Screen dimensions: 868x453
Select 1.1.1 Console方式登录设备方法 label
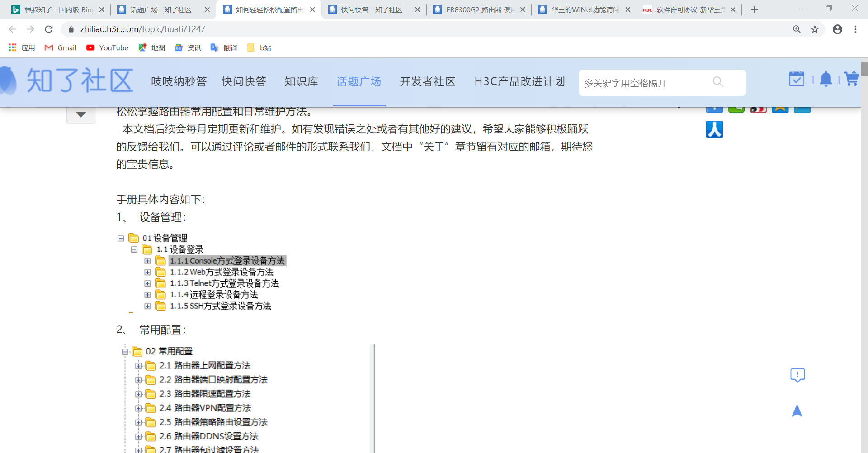pos(227,261)
